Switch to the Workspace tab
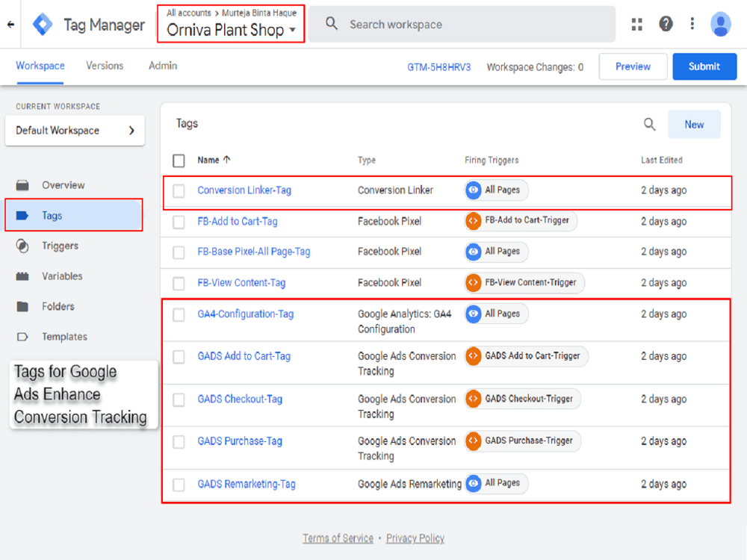The image size is (747, 560). pyautogui.click(x=40, y=66)
